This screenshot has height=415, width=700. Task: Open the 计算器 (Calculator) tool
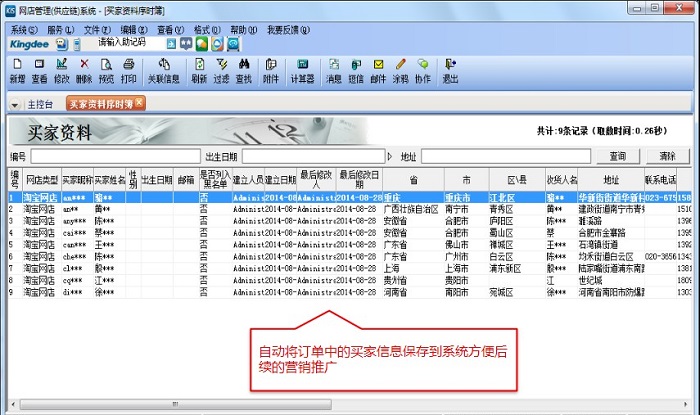pos(303,71)
